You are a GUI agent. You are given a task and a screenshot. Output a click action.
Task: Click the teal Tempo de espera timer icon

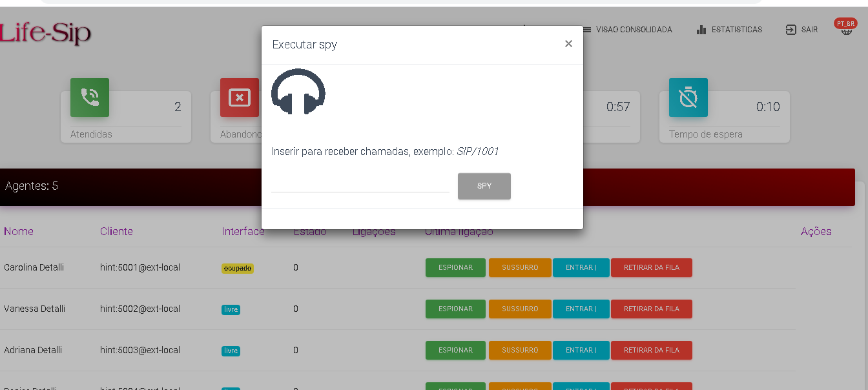point(688,97)
